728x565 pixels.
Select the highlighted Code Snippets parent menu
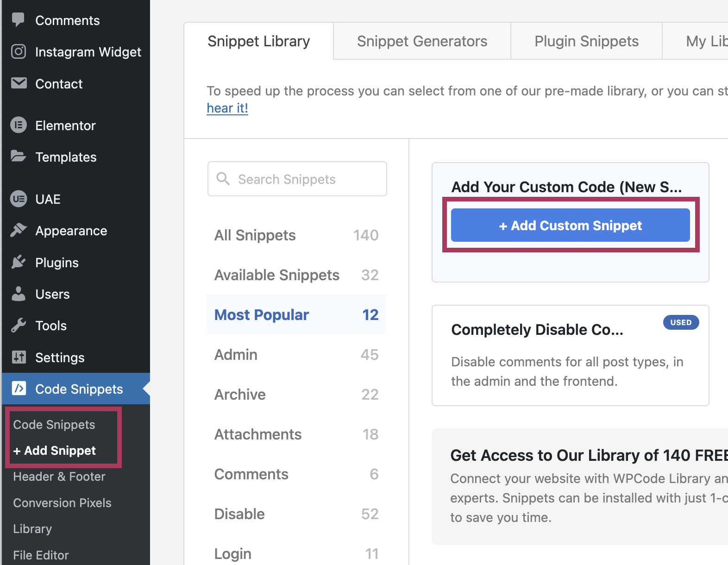[x=76, y=389]
